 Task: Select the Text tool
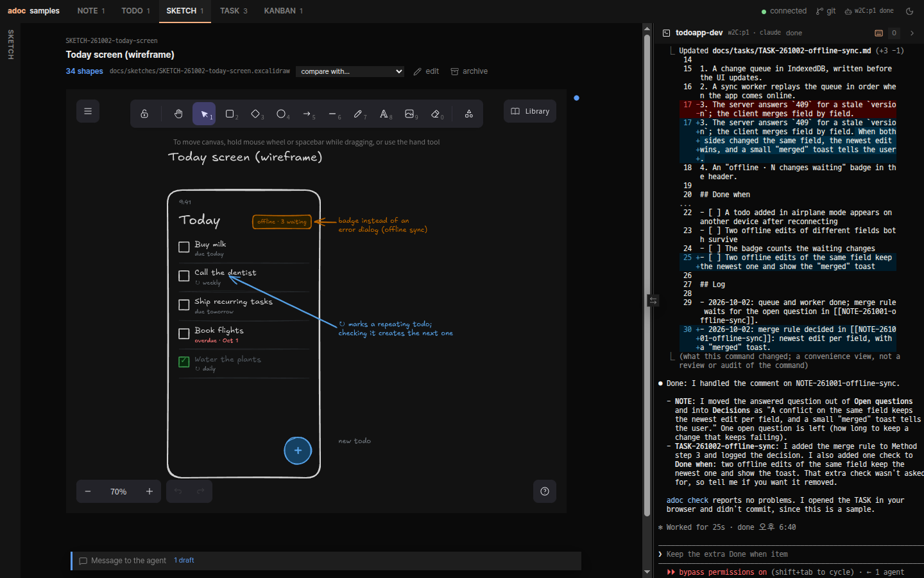pyautogui.click(x=384, y=114)
